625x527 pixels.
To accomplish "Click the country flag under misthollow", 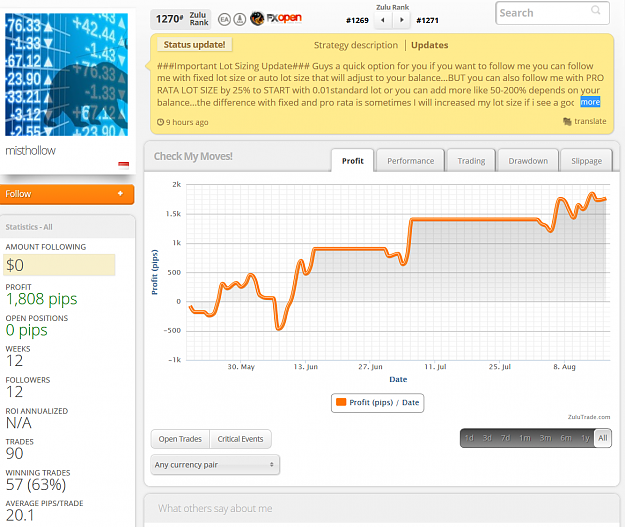I will pos(124,165).
